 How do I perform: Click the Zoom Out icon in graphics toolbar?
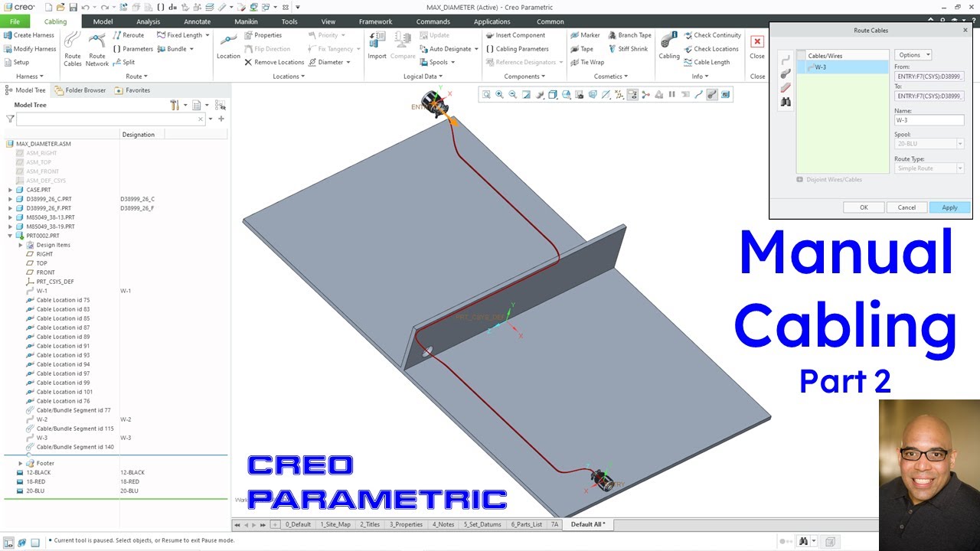click(512, 95)
